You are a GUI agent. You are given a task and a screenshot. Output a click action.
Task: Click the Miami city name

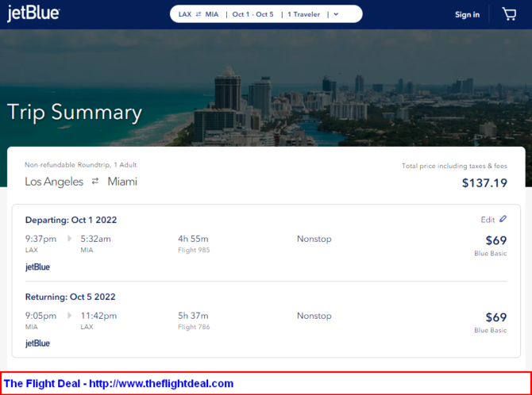coord(122,182)
